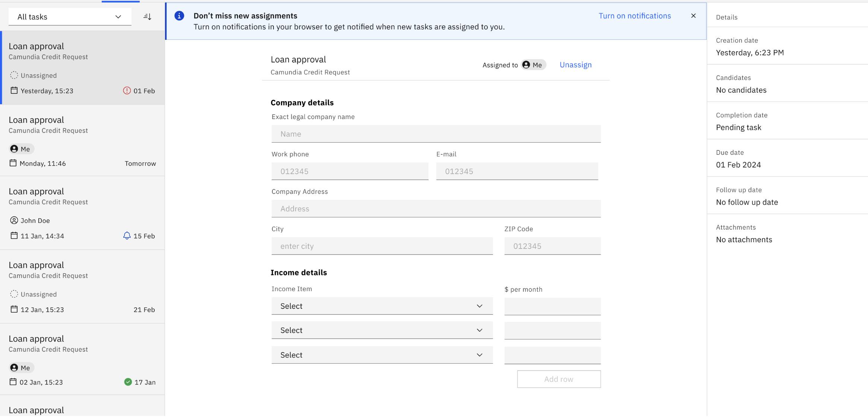Click the Name input field
Image resolution: width=868 pixels, height=419 pixels.
pyautogui.click(x=435, y=133)
